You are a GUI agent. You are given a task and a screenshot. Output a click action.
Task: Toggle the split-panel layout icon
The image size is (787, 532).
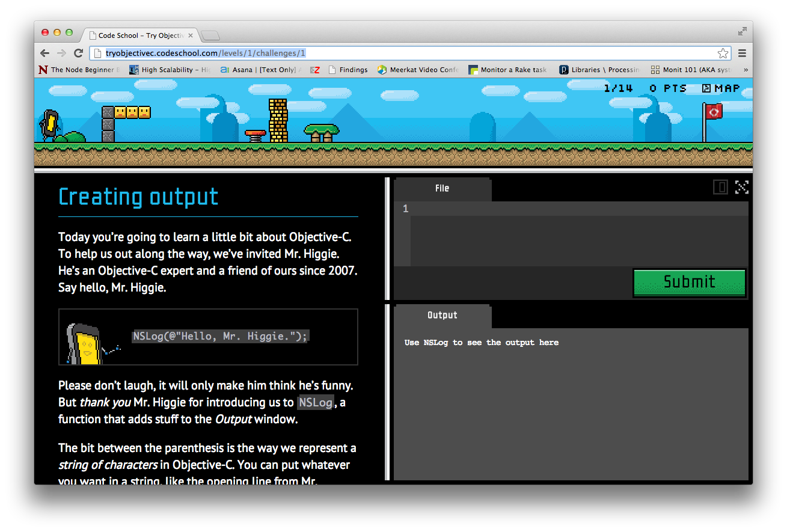(x=720, y=188)
